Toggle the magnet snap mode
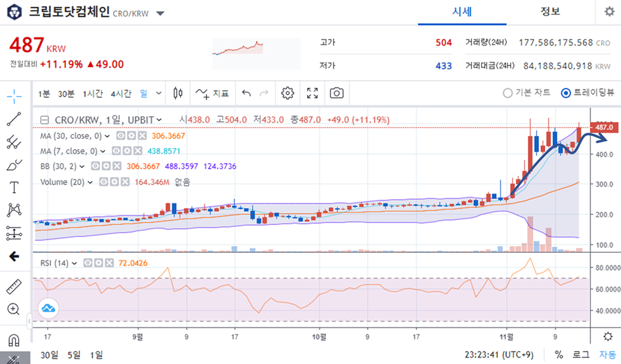621x364 pixels. [x=15, y=339]
